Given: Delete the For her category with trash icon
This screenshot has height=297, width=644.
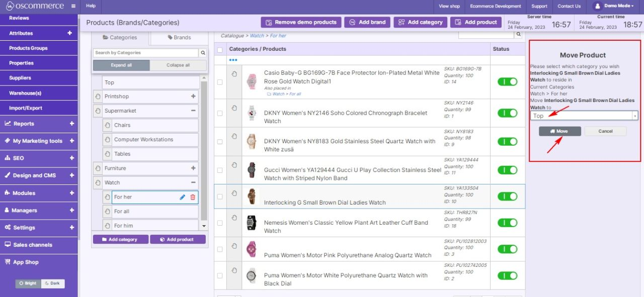Looking at the screenshot, I should click(x=193, y=197).
